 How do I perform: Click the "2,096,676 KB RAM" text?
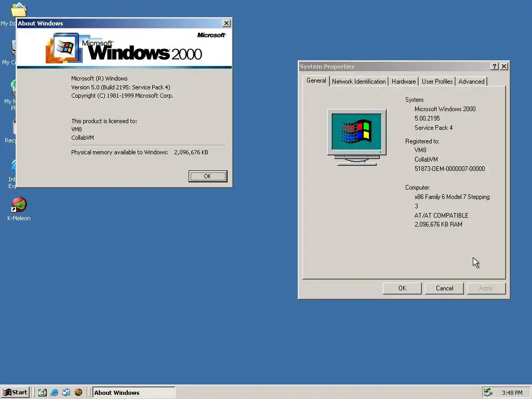(x=438, y=224)
